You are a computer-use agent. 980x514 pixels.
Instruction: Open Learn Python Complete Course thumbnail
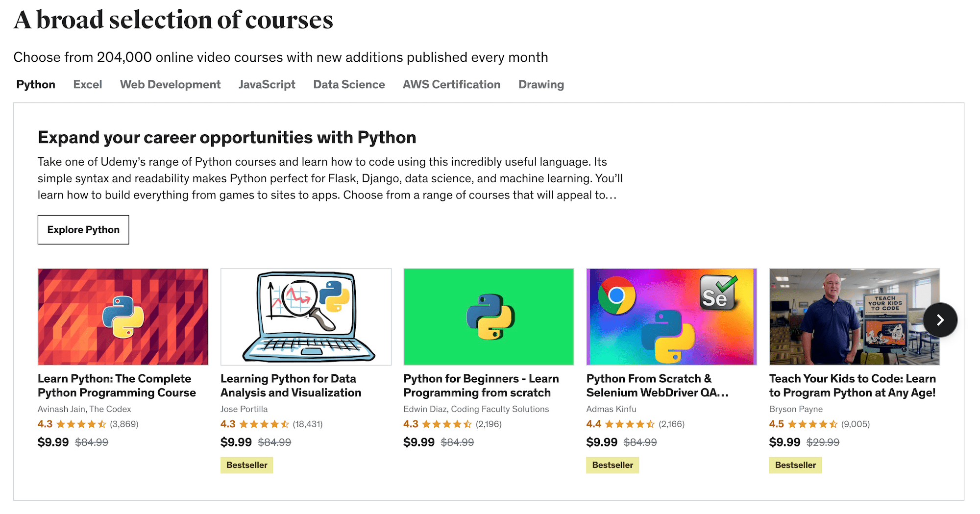[x=123, y=317]
